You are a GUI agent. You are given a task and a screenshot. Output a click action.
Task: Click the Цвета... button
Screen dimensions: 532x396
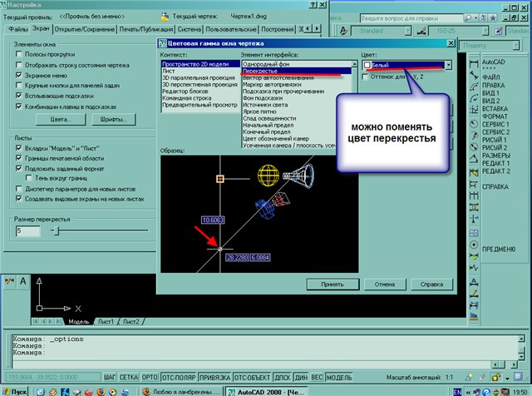coord(58,120)
